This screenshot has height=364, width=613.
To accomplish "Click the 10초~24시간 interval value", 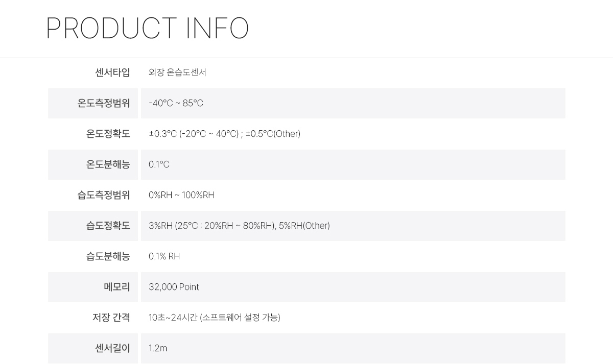I will coord(214,318).
